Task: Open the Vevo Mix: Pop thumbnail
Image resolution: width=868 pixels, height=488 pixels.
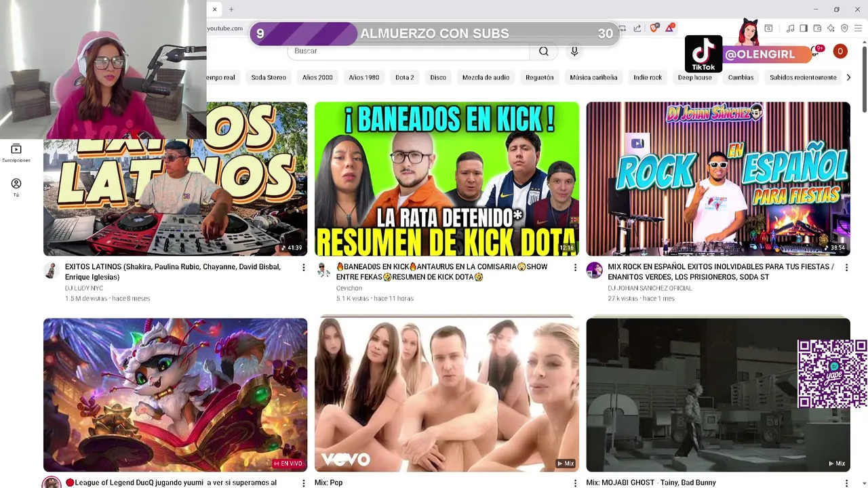Action: point(447,394)
